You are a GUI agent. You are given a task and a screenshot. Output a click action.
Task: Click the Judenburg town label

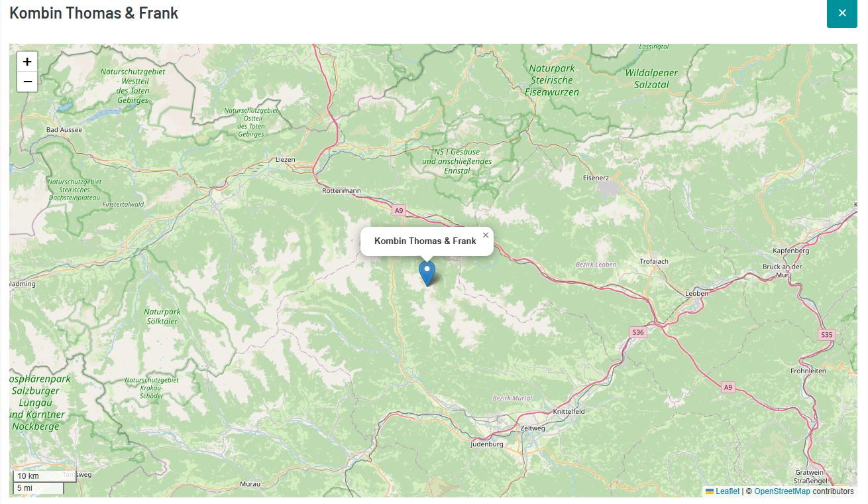point(487,444)
